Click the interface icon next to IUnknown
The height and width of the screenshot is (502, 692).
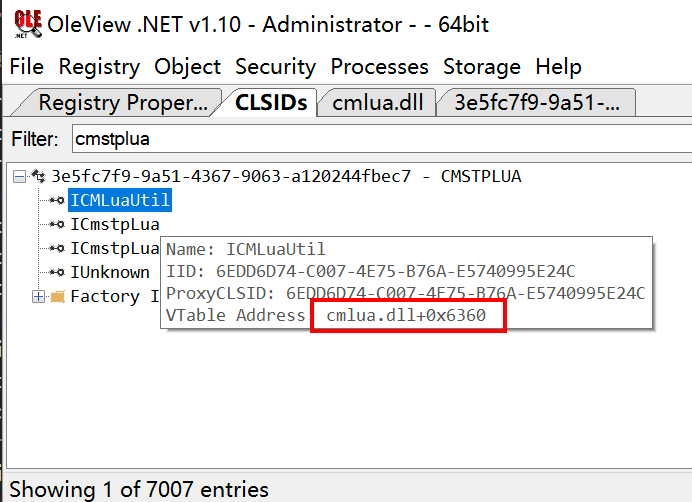[57, 272]
